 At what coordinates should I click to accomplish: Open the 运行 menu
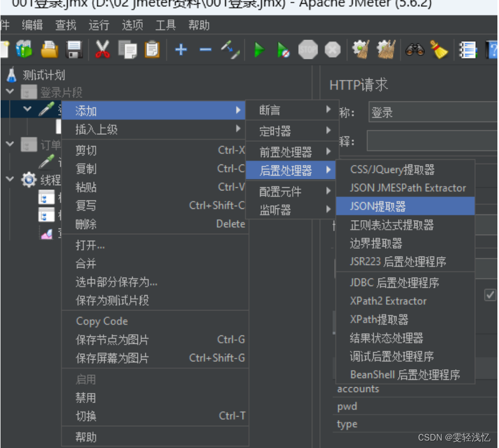coord(98,24)
